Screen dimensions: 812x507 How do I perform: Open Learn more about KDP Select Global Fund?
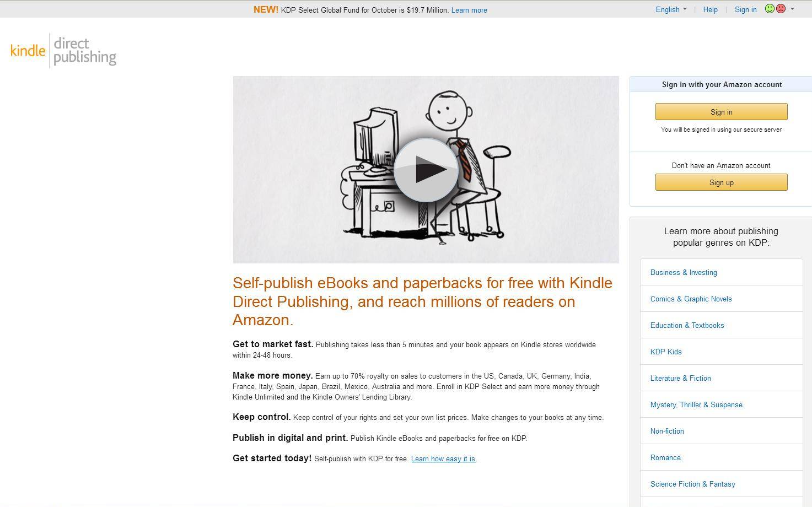469,10
